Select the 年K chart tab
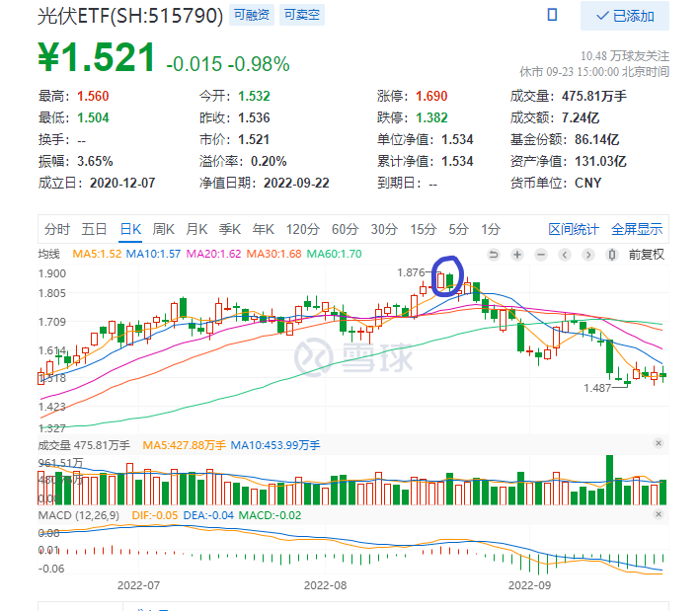The image size is (700, 611). click(x=264, y=229)
